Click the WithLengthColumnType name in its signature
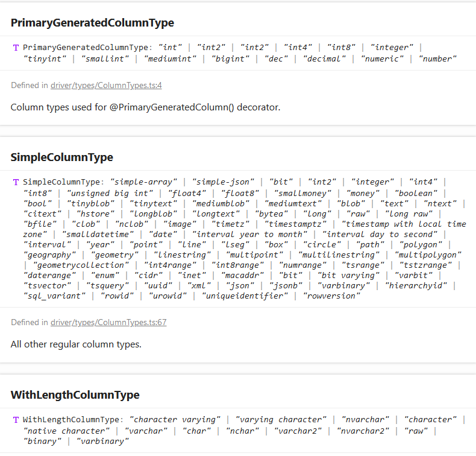 69,419
